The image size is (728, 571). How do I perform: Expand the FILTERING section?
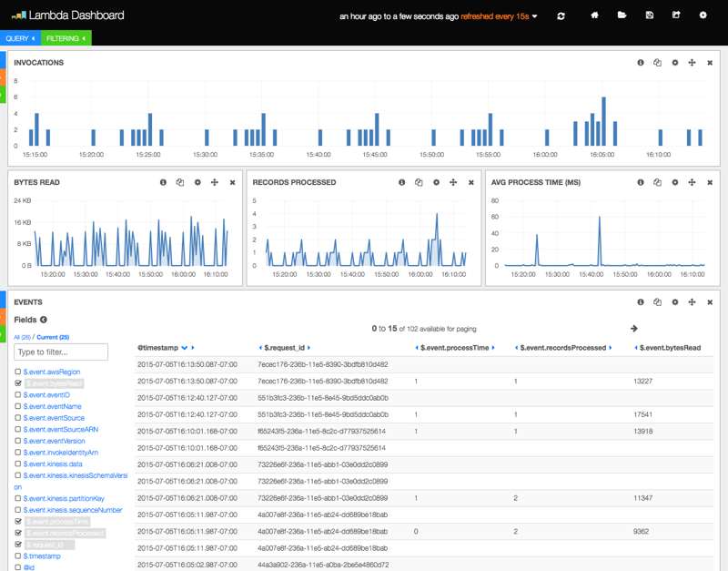click(x=64, y=38)
